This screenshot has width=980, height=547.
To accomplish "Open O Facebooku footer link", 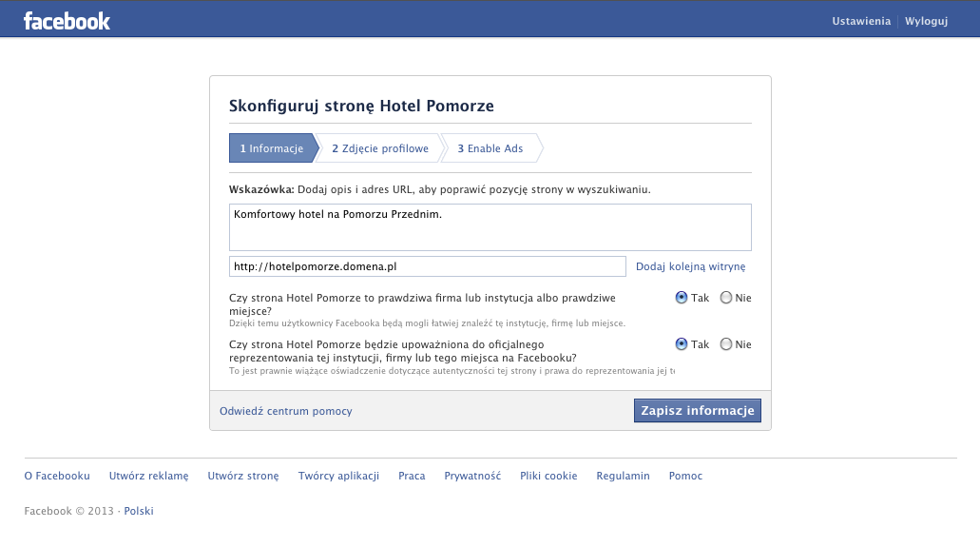I will click(57, 476).
